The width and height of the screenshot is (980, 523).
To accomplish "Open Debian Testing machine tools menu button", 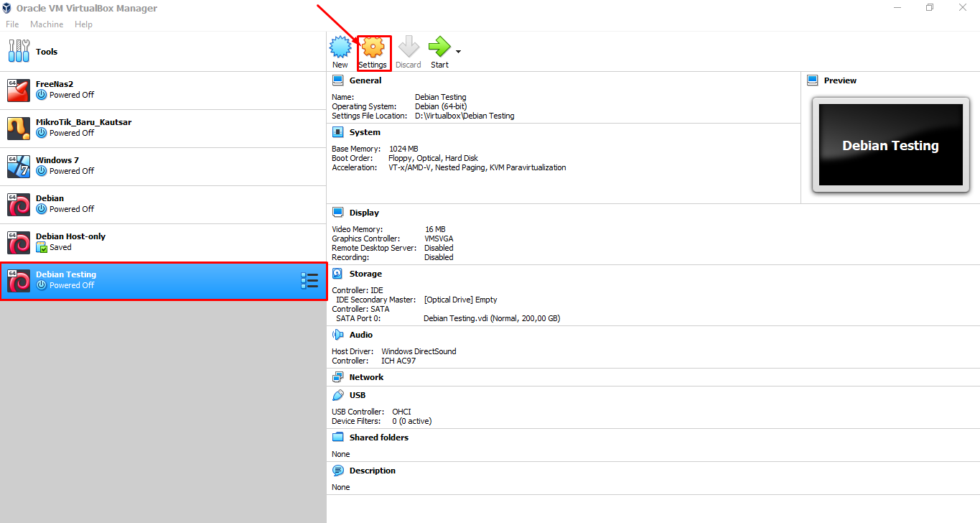I will coord(309,281).
